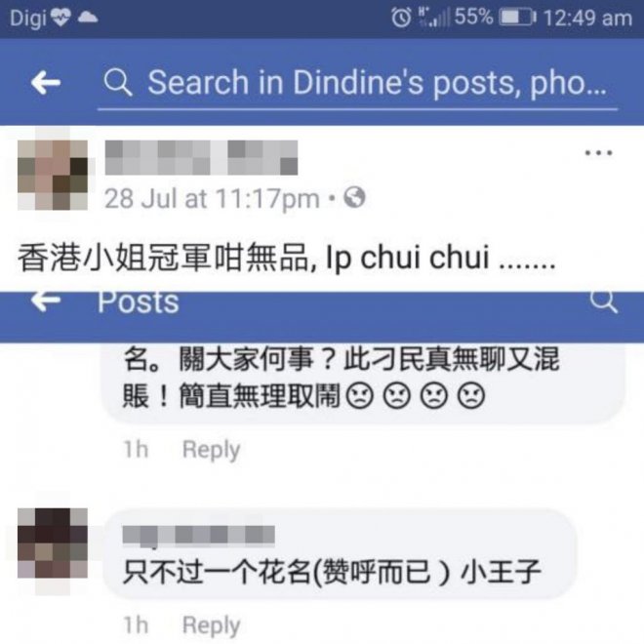Open the blurred post author name
644x644 pixels.
click(x=201, y=158)
